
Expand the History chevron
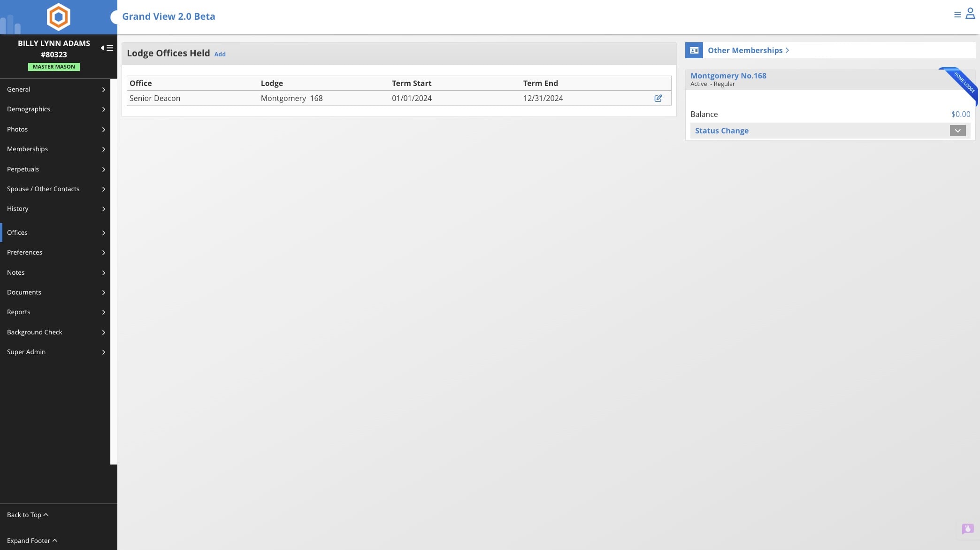pyautogui.click(x=103, y=209)
